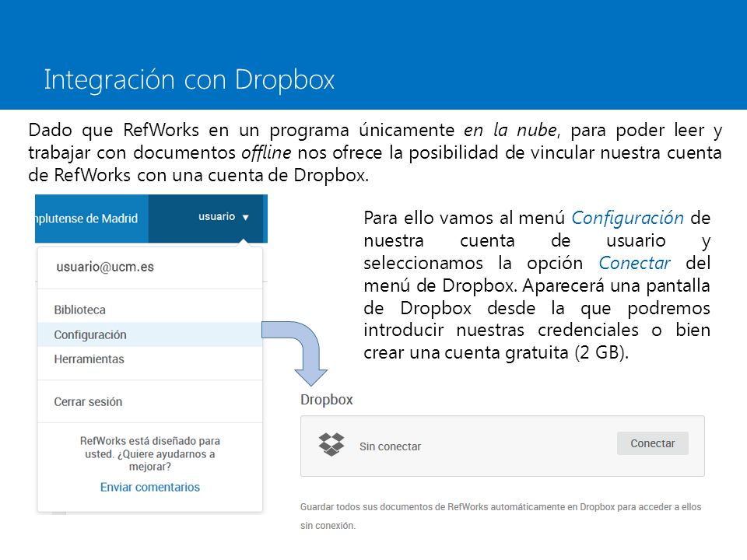Select Biblioteca in the user menu
This screenshot has height=560, width=747.
click(x=79, y=310)
